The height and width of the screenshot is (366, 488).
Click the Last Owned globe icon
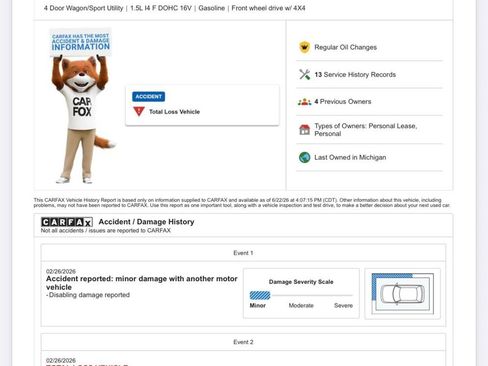pos(304,157)
